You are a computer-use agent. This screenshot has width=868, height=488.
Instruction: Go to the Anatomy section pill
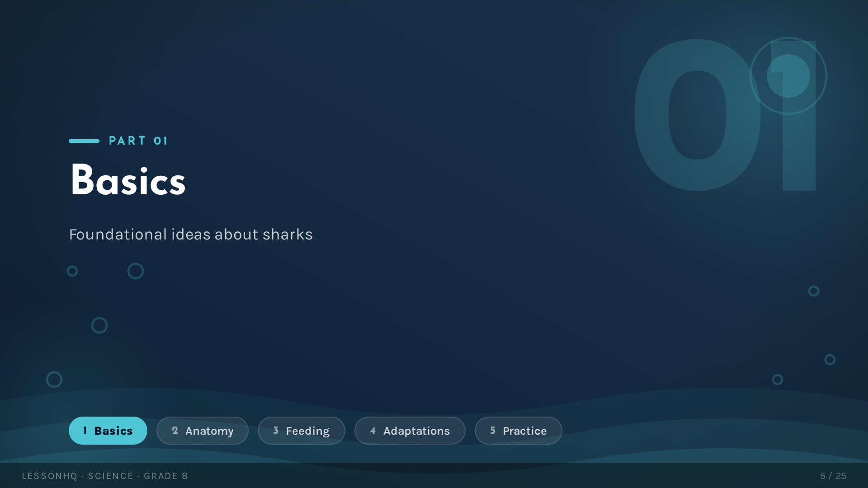(x=203, y=431)
